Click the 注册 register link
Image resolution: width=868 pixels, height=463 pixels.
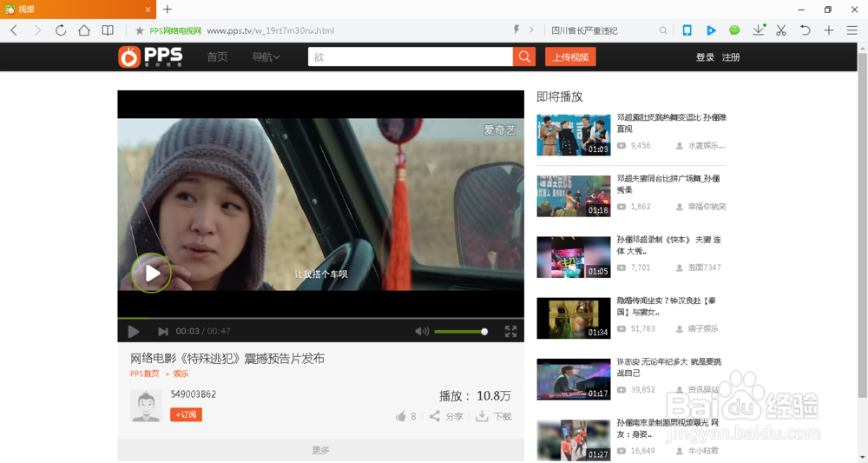731,57
